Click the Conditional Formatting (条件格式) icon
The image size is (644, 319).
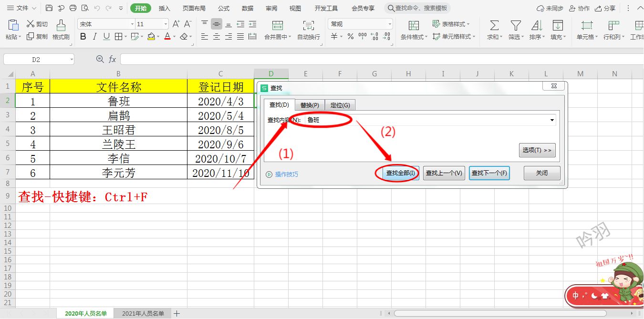[x=414, y=25]
